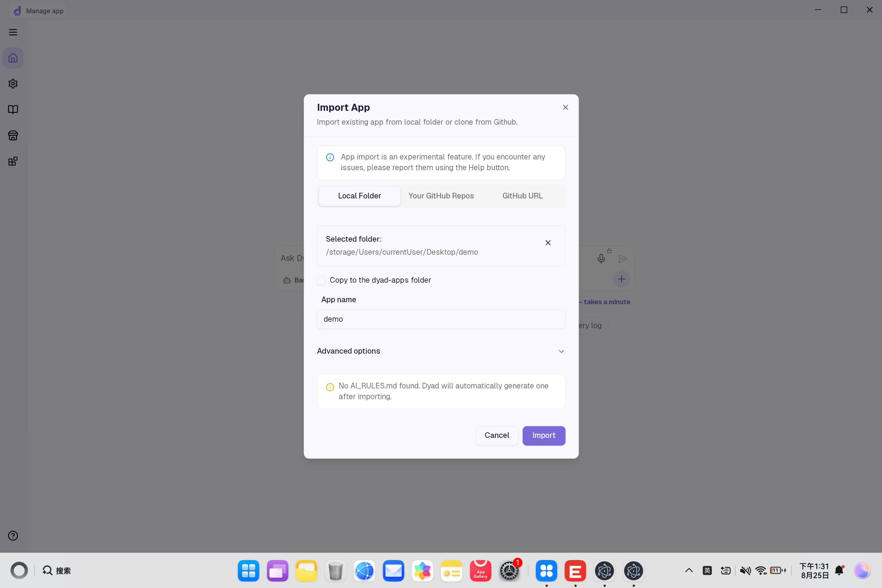Open the taskbar search

pos(57,571)
